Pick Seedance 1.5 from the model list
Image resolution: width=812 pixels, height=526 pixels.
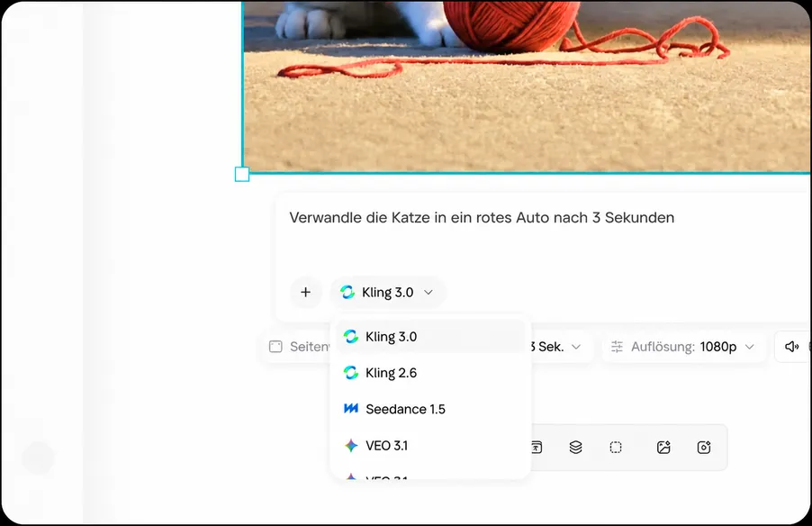[430, 410]
